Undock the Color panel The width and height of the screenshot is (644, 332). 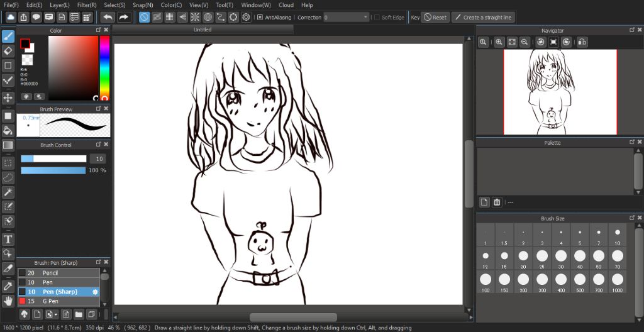(x=99, y=30)
